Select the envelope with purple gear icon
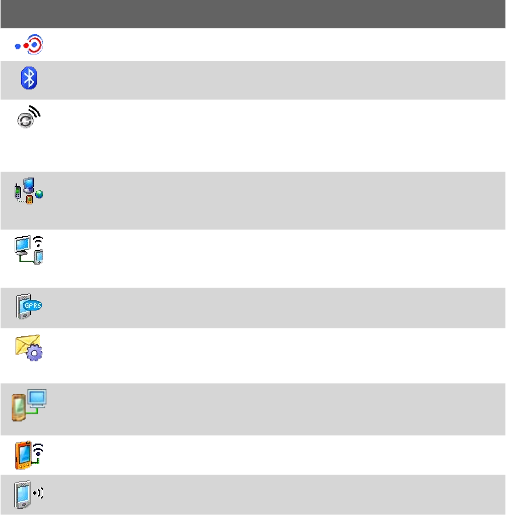 29,348
